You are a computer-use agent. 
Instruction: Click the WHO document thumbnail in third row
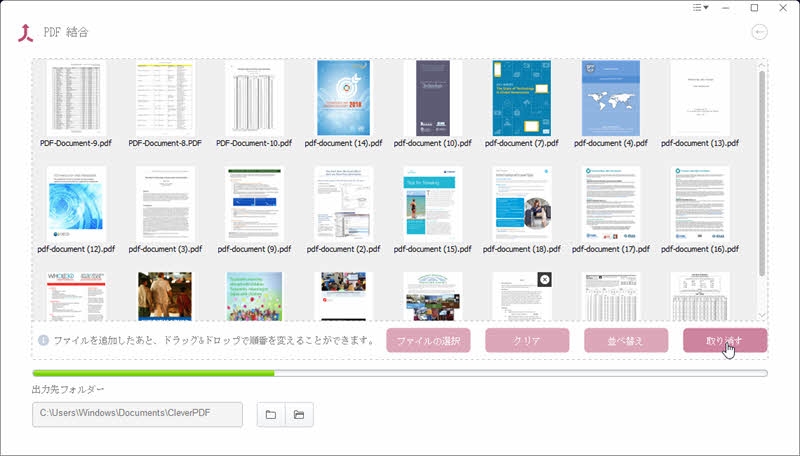76,296
